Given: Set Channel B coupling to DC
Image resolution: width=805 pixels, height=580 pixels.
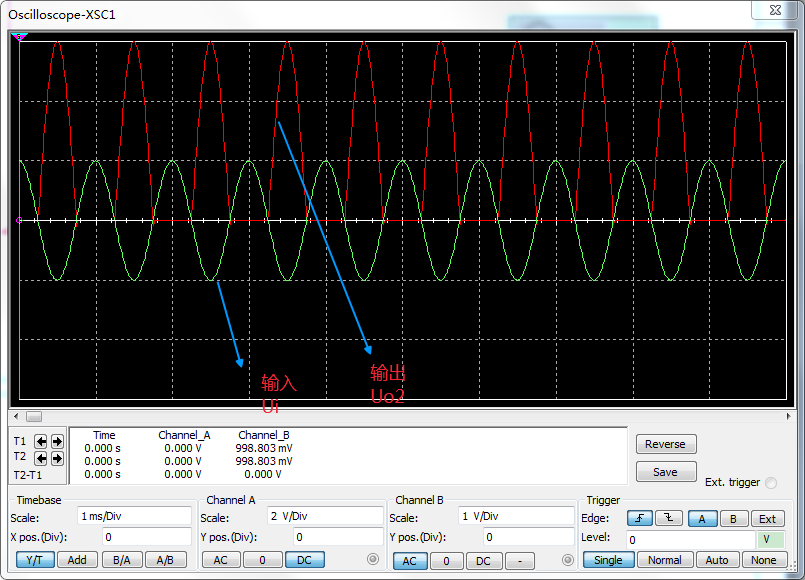Looking at the screenshot, I should (483, 560).
